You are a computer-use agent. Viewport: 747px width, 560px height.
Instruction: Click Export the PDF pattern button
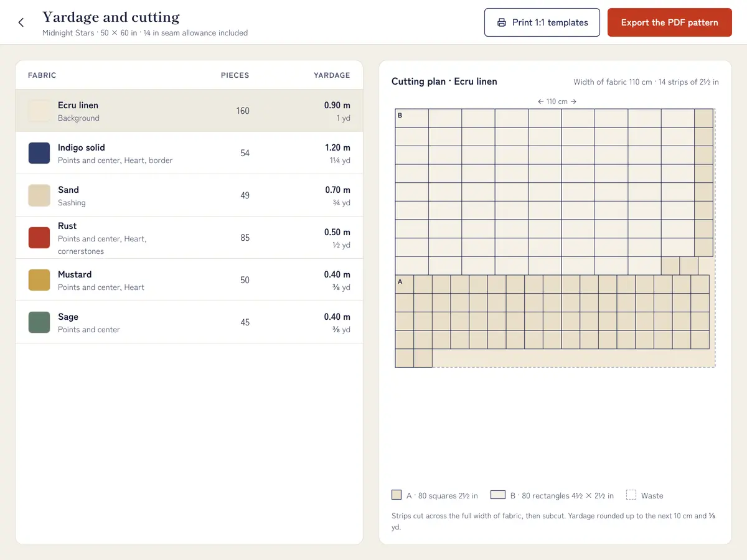pos(669,22)
